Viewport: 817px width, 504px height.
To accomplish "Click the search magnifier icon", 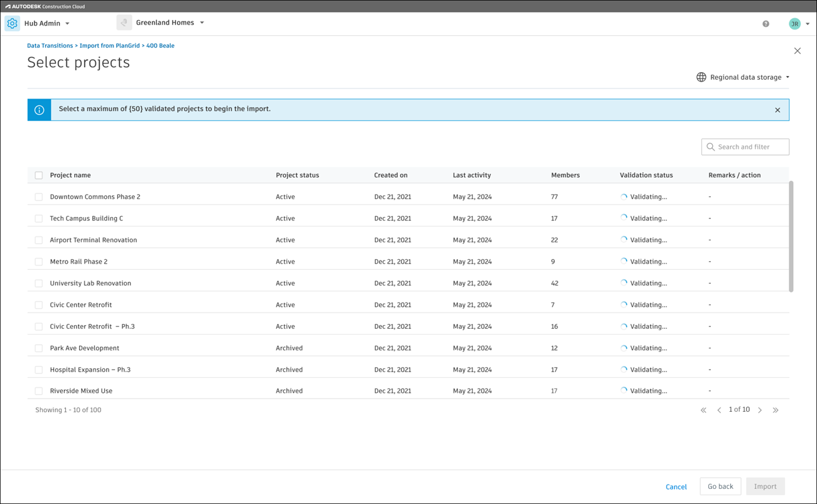I will click(x=710, y=147).
